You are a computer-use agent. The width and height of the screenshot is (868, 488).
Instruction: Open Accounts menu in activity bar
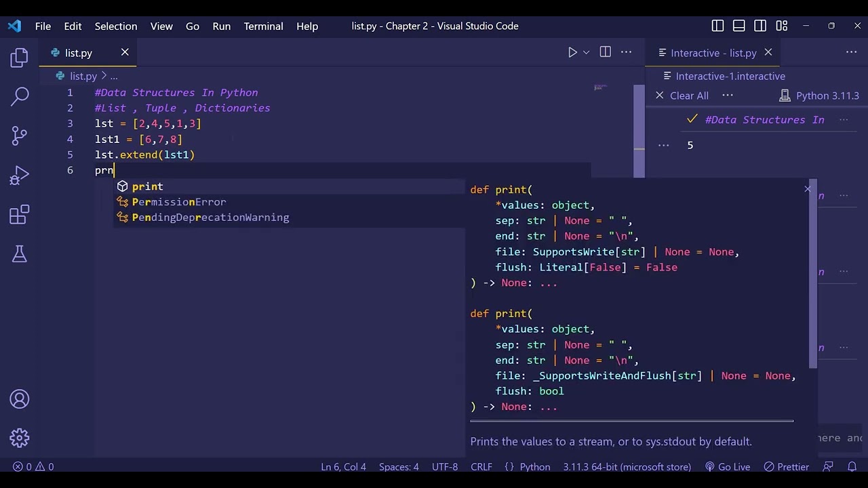click(20, 399)
